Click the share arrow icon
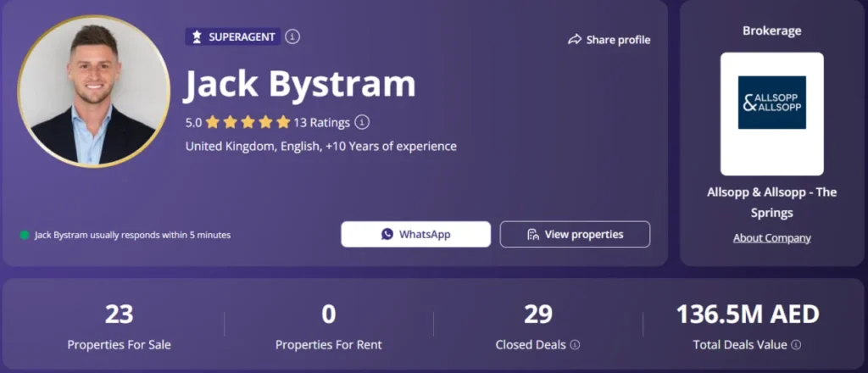Viewport: 868px width, 373px height. tap(575, 40)
